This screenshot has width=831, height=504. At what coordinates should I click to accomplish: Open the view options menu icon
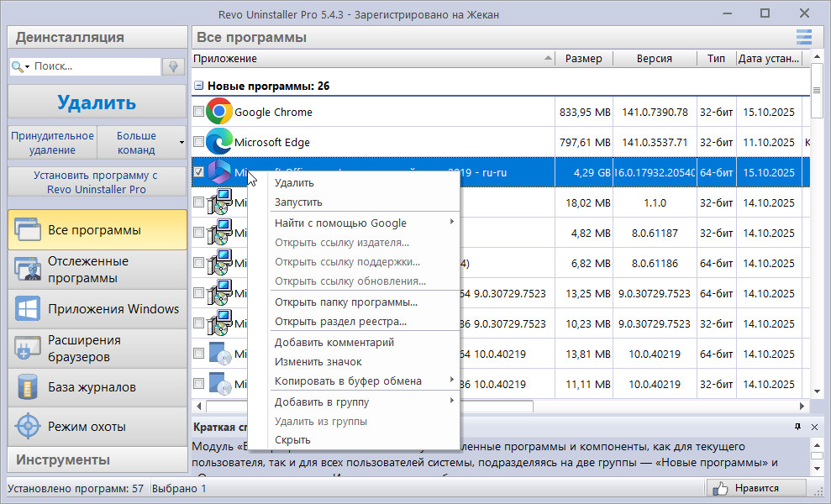tap(804, 37)
